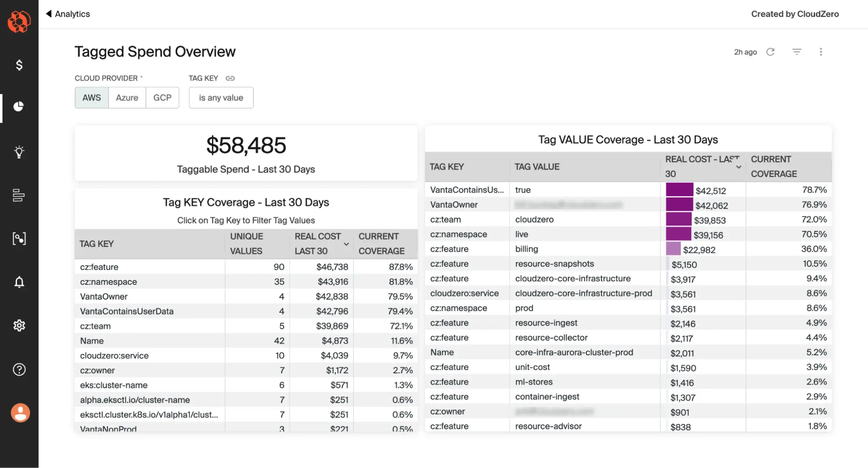868x468 pixels.
Task: Click 'cloudzero-core-infrastructure-prod' tag value
Action: coord(584,293)
